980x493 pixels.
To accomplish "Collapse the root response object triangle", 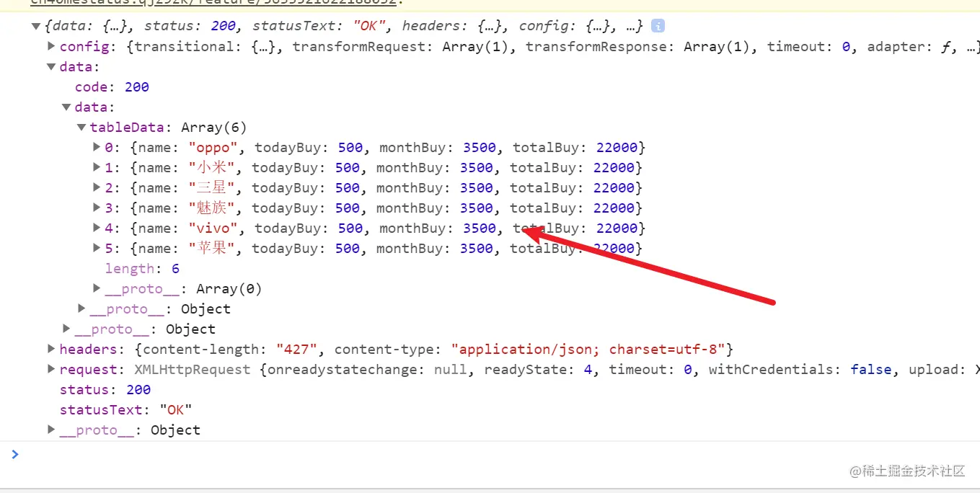I will click(x=35, y=27).
